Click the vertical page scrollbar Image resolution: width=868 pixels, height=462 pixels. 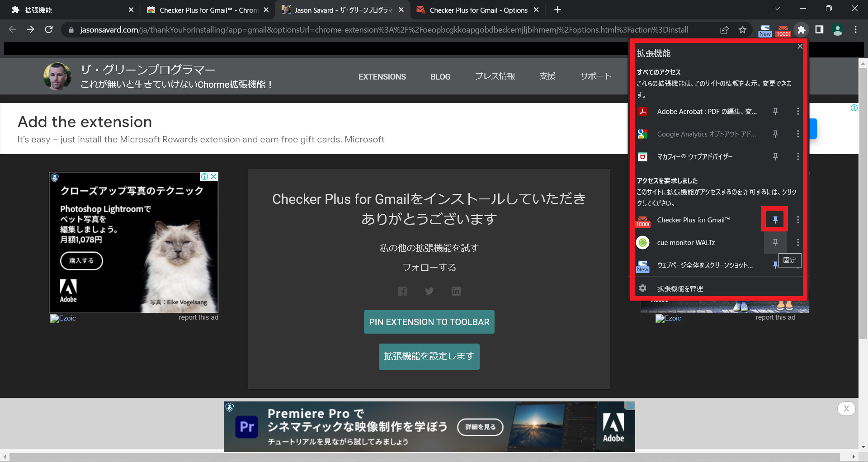click(863, 203)
